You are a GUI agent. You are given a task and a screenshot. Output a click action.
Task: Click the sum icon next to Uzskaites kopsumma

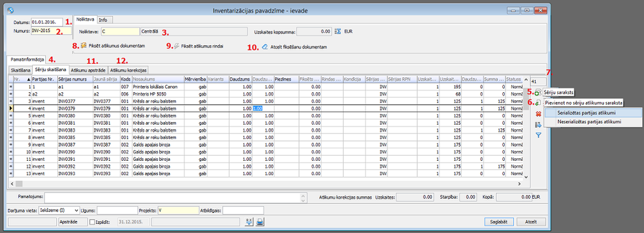coord(338,31)
